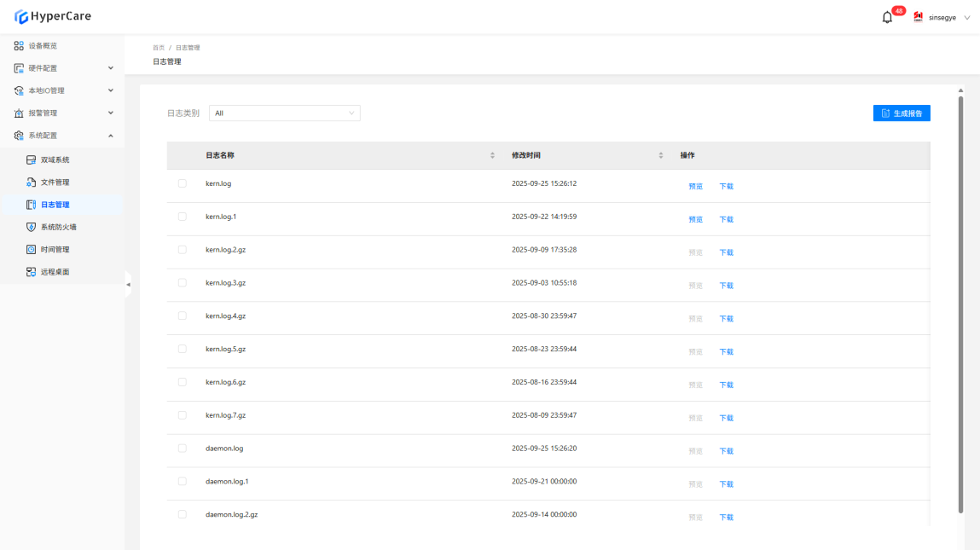This screenshot has width=980, height=550.
Task: Check the kern.log row checkbox
Action: (x=182, y=183)
